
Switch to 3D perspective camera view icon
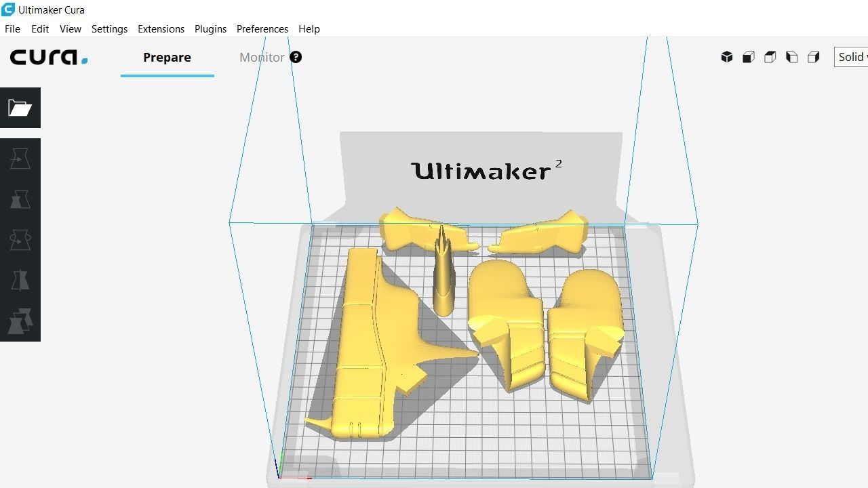[727, 57]
